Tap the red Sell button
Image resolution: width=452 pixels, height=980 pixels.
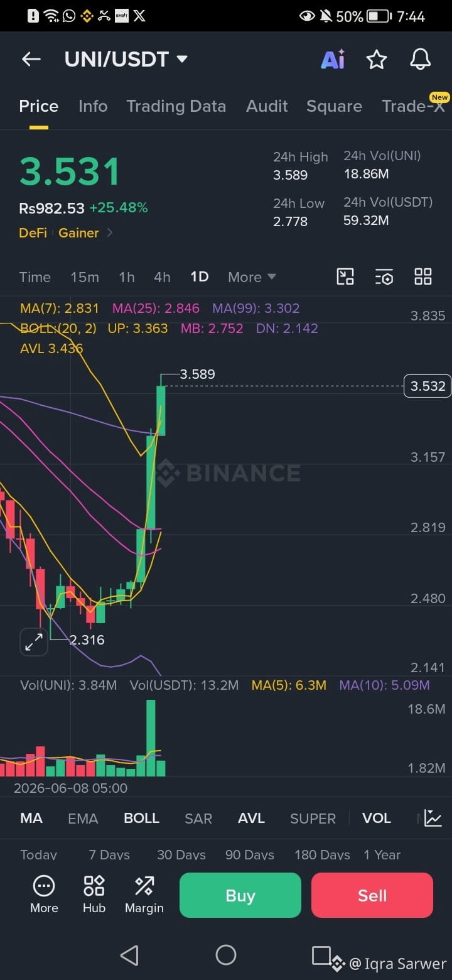click(x=372, y=895)
